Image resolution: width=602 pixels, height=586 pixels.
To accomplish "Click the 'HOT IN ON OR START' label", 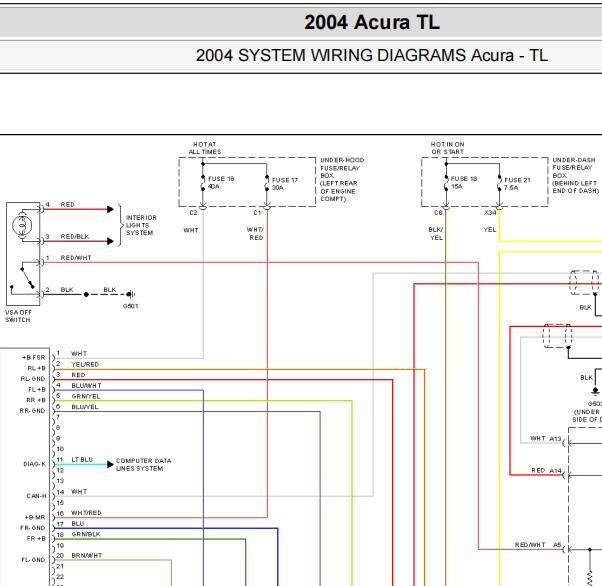I will [x=447, y=148].
